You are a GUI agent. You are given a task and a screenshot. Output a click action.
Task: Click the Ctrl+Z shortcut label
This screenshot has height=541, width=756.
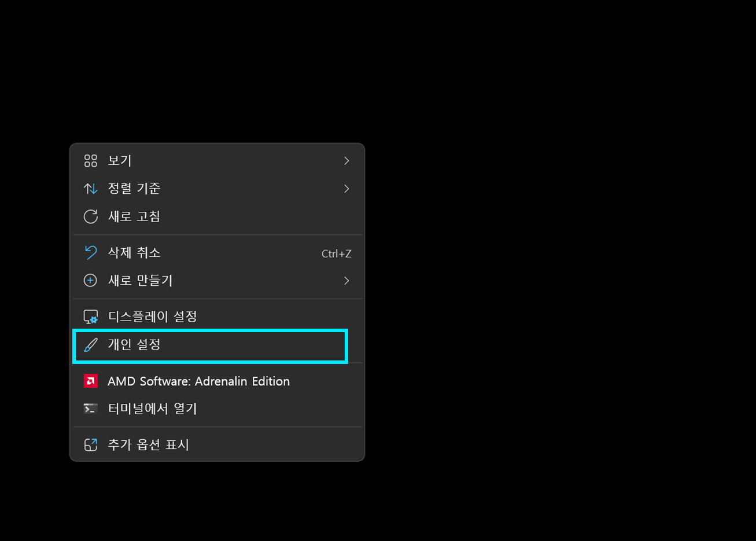click(x=337, y=253)
